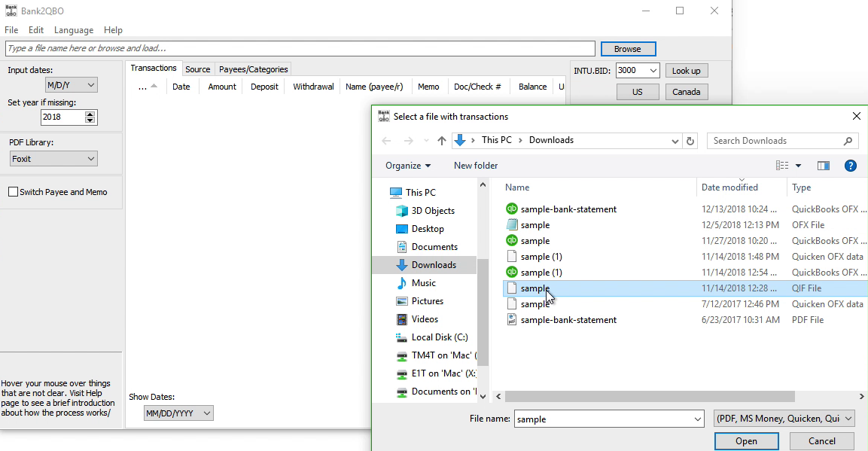This screenshot has width=868, height=451.
Task: Click the Pictures folder icon
Action: point(402,301)
